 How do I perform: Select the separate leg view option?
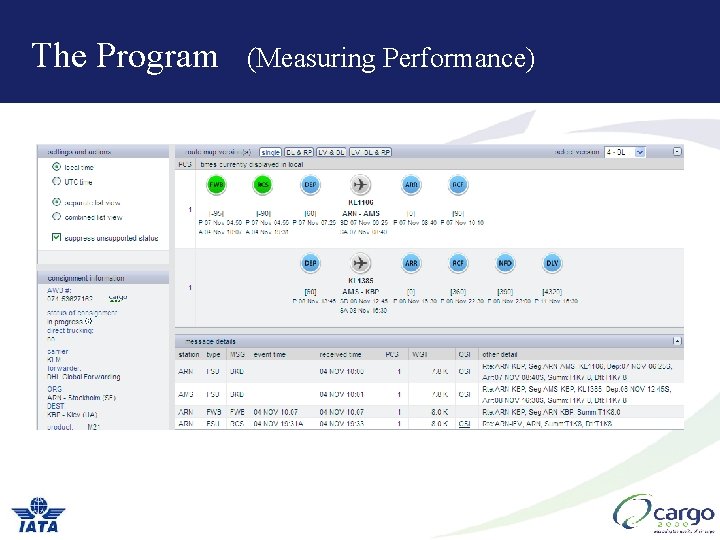click(x=56, y=202)
